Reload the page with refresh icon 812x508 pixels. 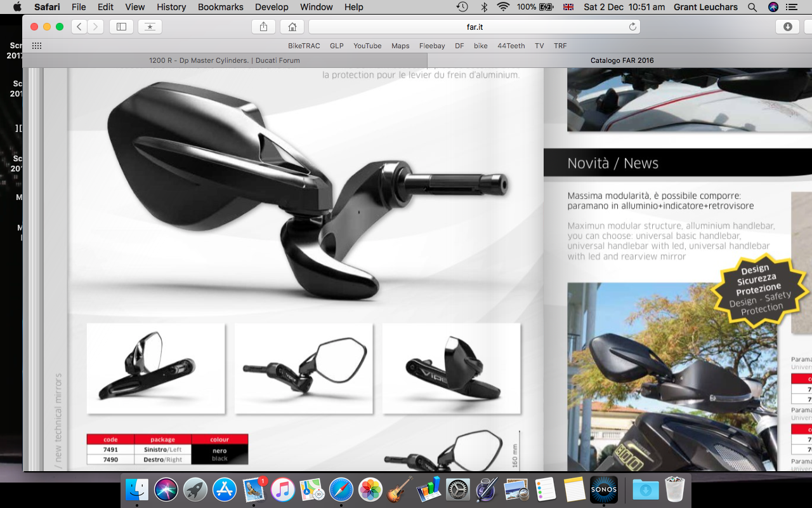tap(632, 27)
